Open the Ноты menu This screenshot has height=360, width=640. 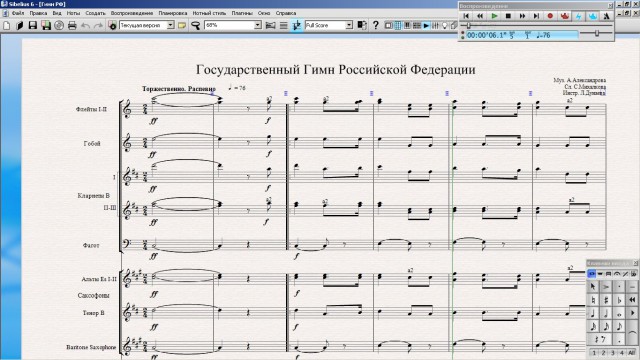73,13
